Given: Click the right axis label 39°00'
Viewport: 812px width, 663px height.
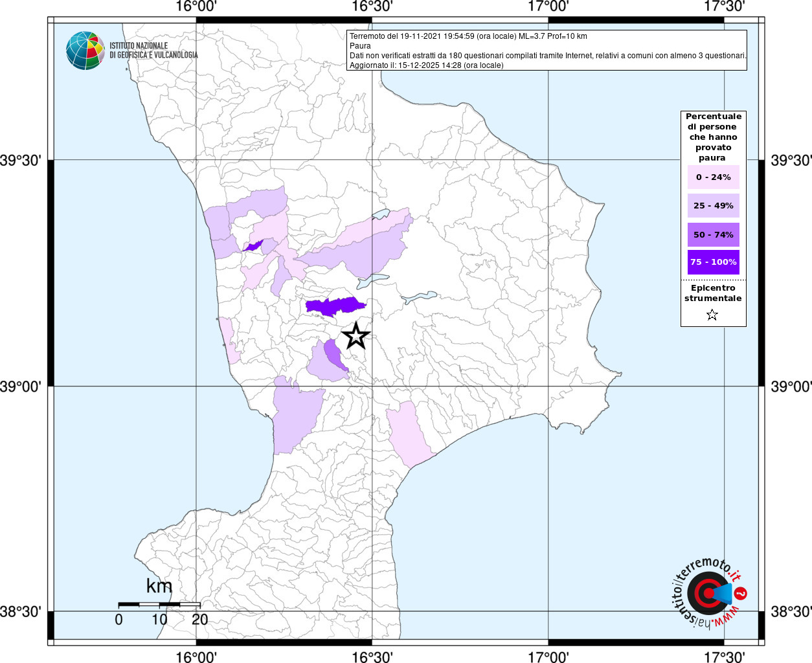Looking at the screenshot, I should (x=791, y=387).
